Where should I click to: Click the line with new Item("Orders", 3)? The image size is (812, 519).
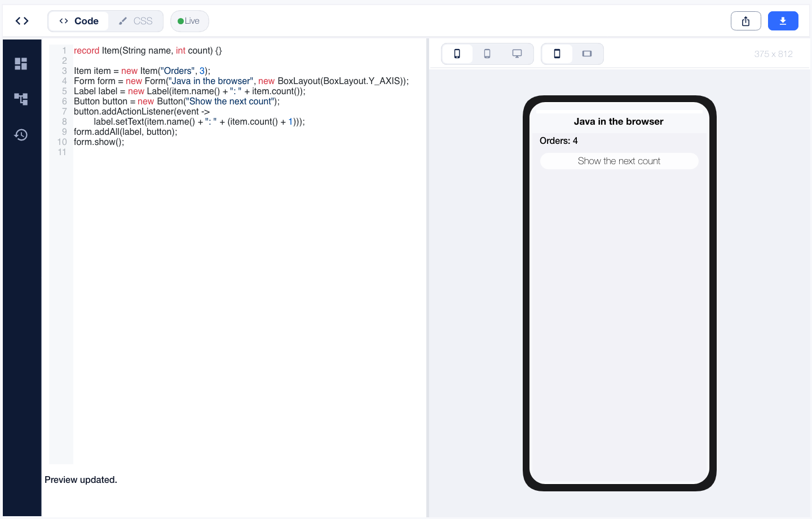(x=142, y=71)
